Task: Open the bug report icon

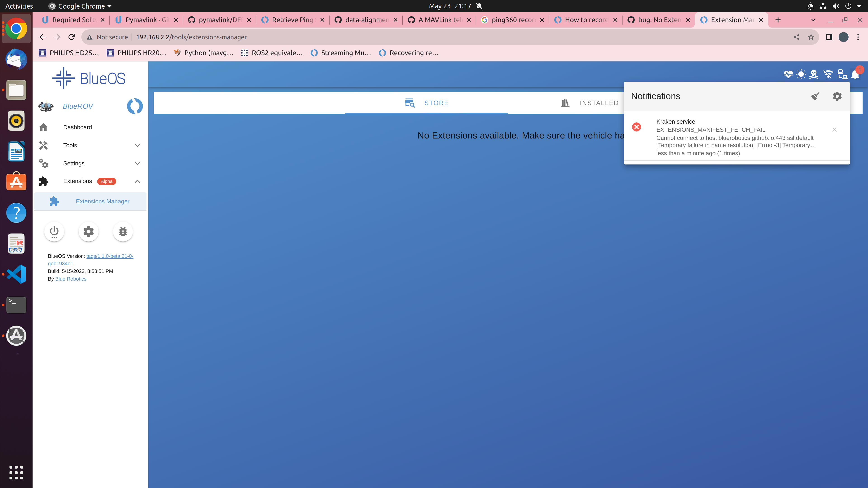Action: point(123,231)
